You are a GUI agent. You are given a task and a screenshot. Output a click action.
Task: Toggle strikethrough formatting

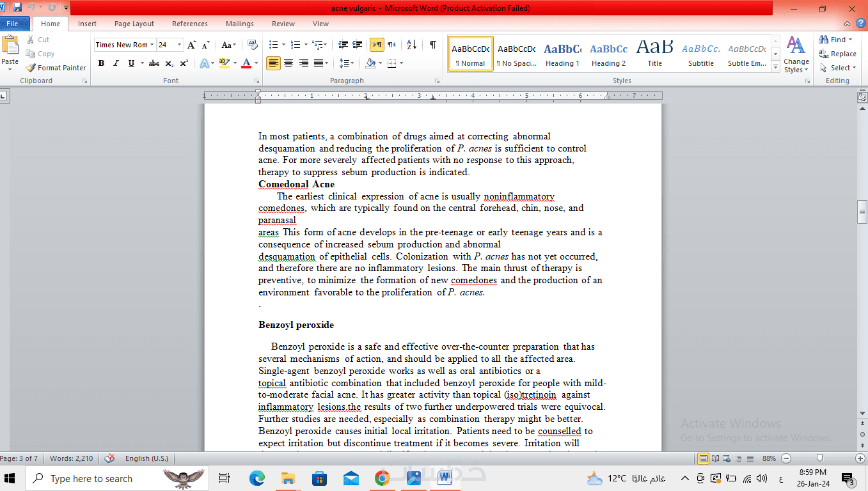pyautogui.click(x=154, y=63)
